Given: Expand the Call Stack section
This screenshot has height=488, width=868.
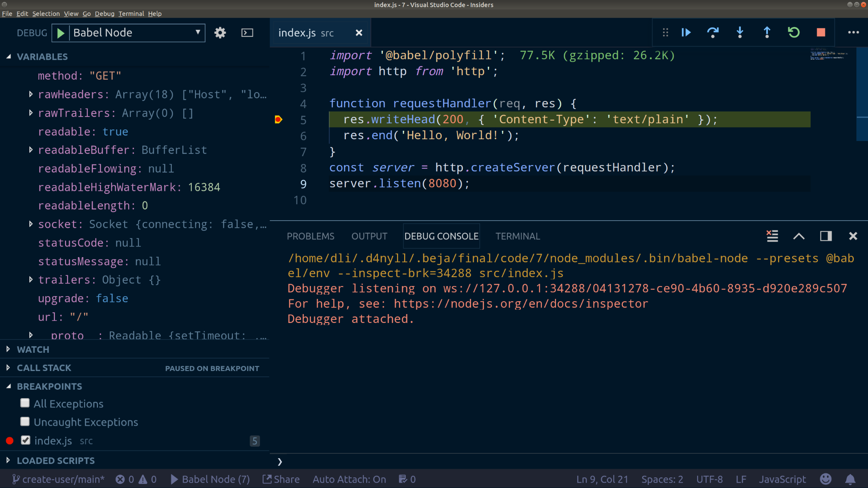Looking at the screenshot, I should click(x=44, y=368).
